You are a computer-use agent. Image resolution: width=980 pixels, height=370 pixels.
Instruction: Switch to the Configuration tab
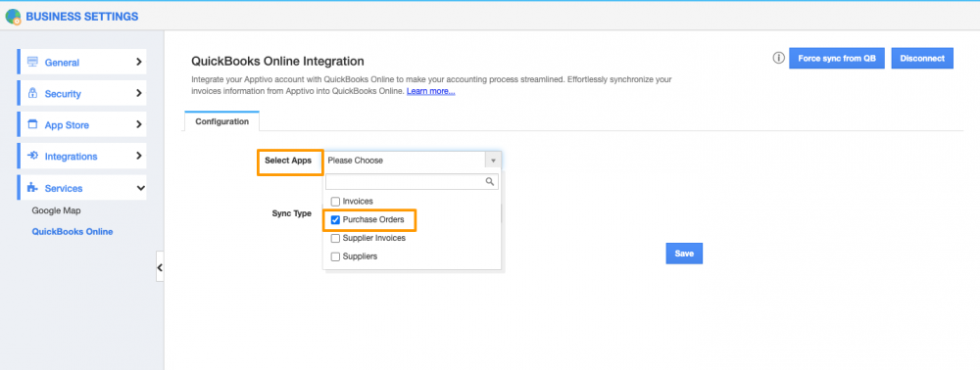click(221, 121)
